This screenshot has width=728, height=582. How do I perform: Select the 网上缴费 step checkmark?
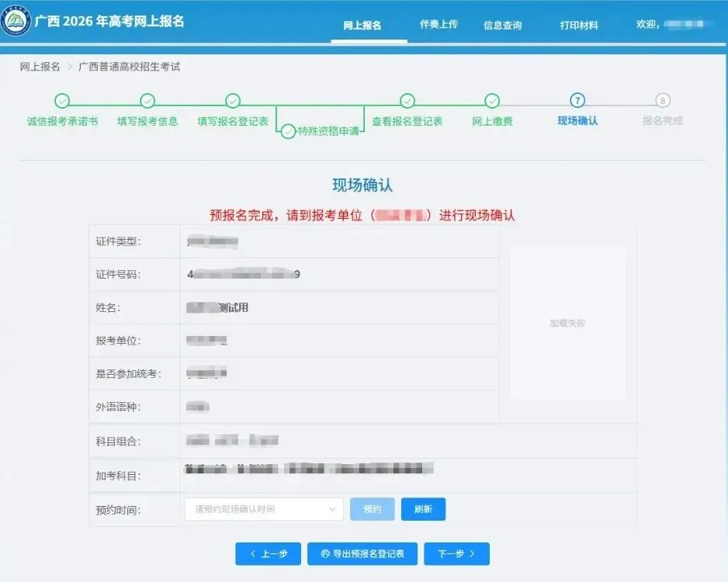(492, 101)
